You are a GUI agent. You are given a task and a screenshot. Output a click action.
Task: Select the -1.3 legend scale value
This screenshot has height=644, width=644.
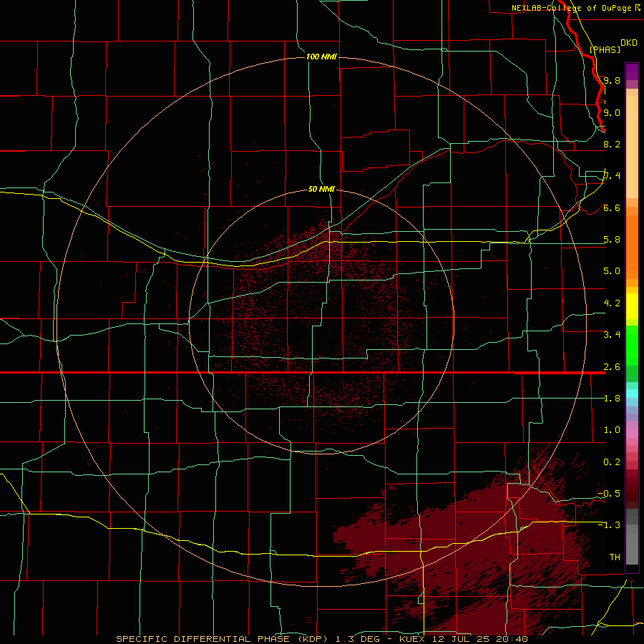pyautogui.click(x=609, y=525)
